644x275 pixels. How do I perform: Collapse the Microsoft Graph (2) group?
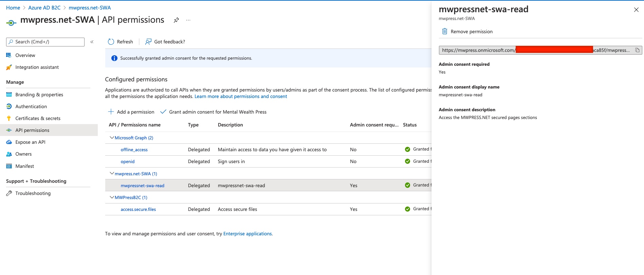(x=112, y=138)
